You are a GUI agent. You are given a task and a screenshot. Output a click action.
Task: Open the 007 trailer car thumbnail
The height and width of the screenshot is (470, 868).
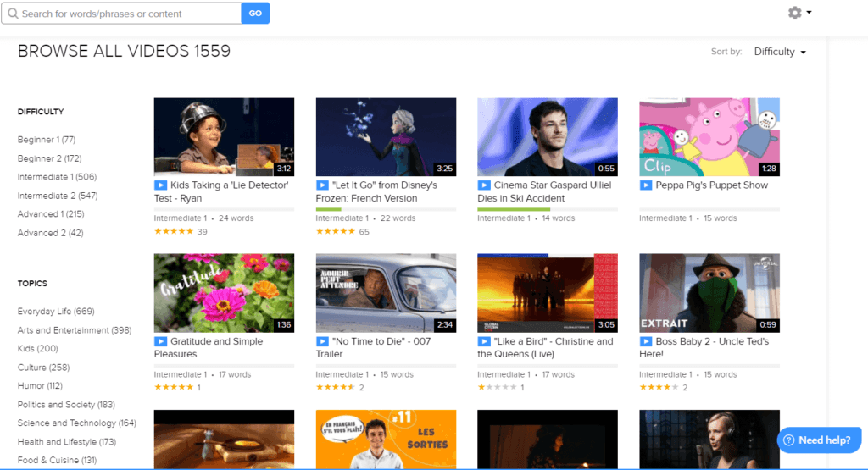[x=386, y=293]
